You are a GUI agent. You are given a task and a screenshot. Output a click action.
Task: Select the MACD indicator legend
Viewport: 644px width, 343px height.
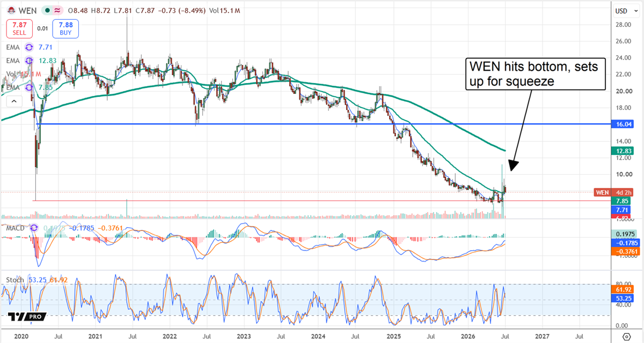click(x=16, y=229)
